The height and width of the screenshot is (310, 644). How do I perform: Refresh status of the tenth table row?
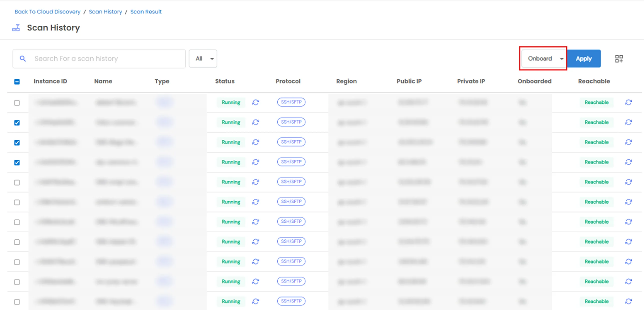(x=255, y=281)
